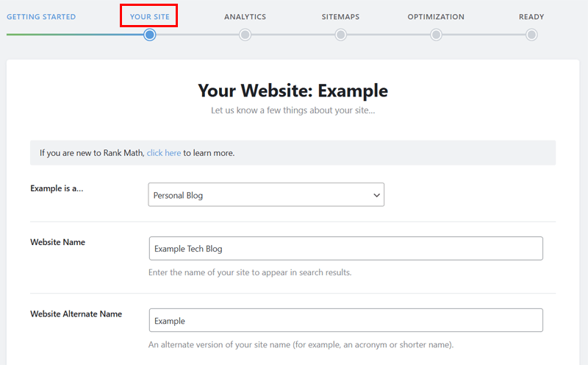588x365 pixels.
Task: Click the 'Website Name' label
Action: pyautogui.click(x=58, y=242)
